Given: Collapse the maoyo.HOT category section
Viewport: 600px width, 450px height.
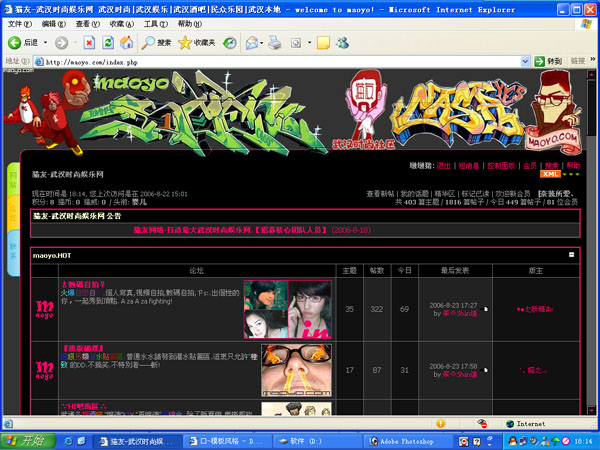Looking at the screenshot, I should (x=571, y=254).
